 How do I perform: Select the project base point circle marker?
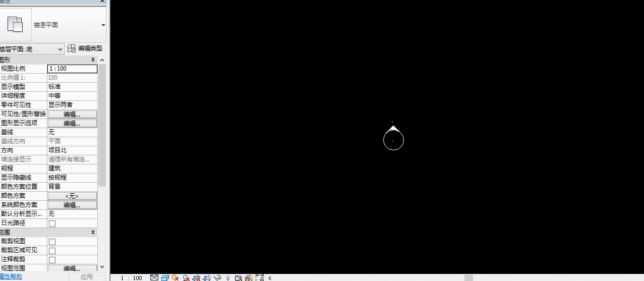393,140
